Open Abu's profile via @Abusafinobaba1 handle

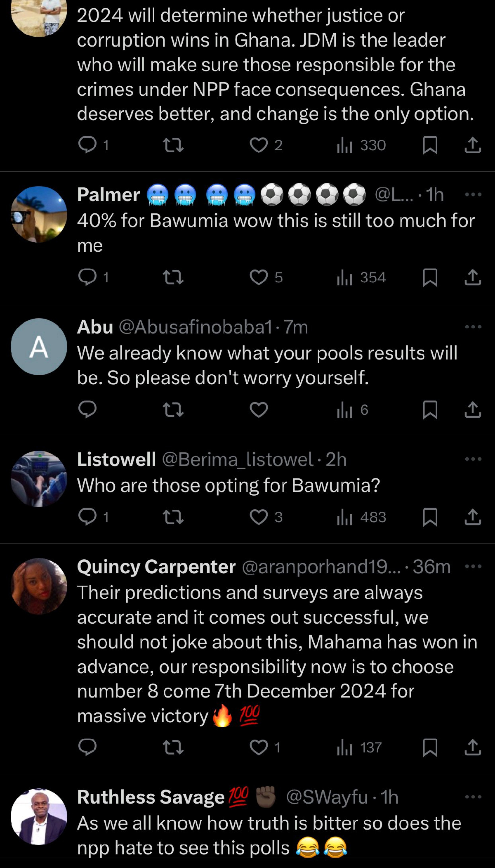click(x=196, y=327)
